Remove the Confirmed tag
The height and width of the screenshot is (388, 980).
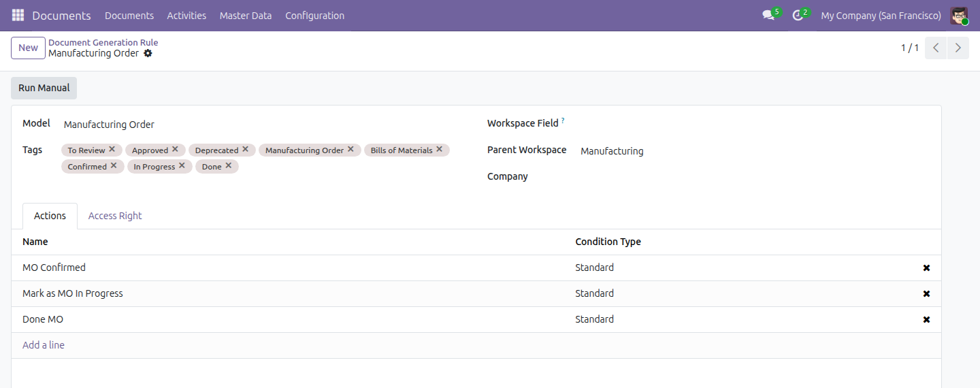(114, 165)
